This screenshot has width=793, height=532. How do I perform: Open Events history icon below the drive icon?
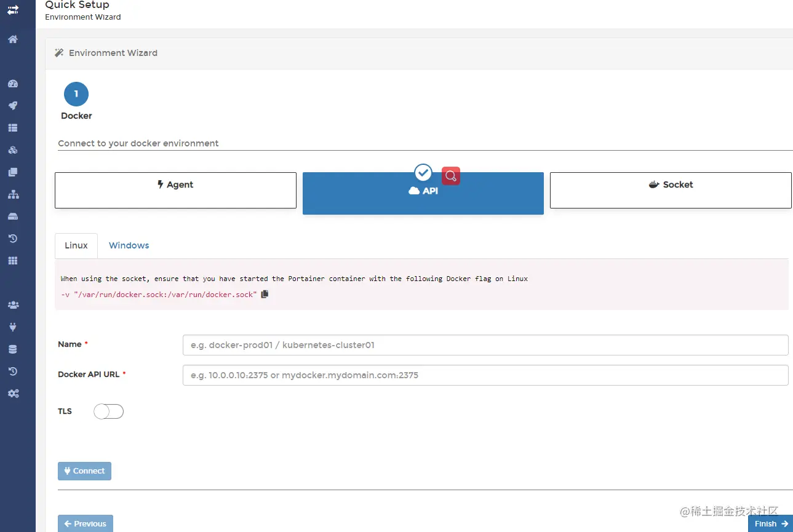(x=13, y=239)
